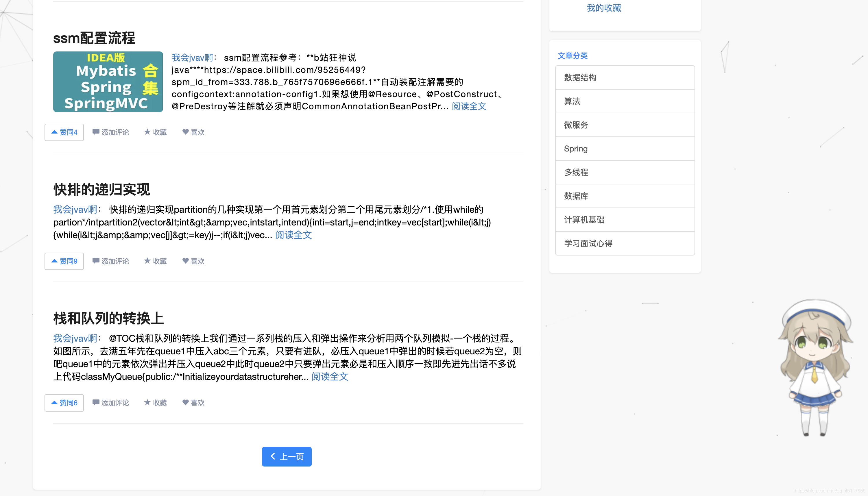The image size is (868, 496).
Task: Star the 快排的递归实现 article
Action: click(x=155, y=261)
